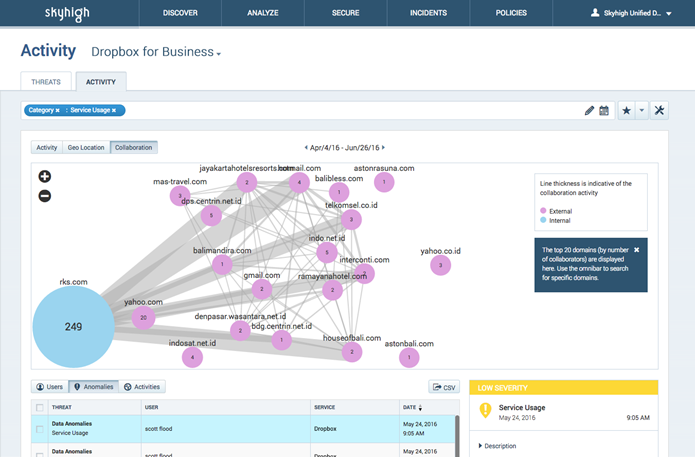This screenshot has width=695, height=457.
Task: Toggle the select-all checkbox in table header
Action: point(40,407)
